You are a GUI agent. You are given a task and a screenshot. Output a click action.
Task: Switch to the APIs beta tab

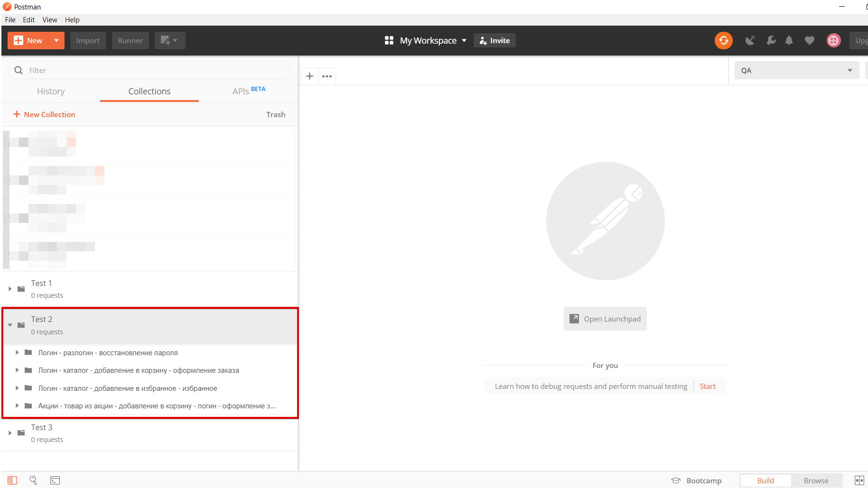click(249, 91)
